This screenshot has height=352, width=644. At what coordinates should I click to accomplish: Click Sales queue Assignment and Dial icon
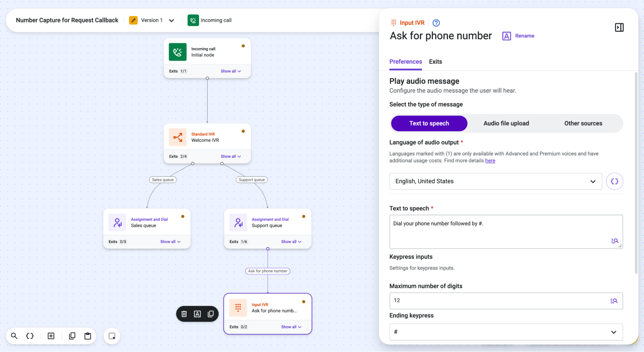(x=117, y=222)
